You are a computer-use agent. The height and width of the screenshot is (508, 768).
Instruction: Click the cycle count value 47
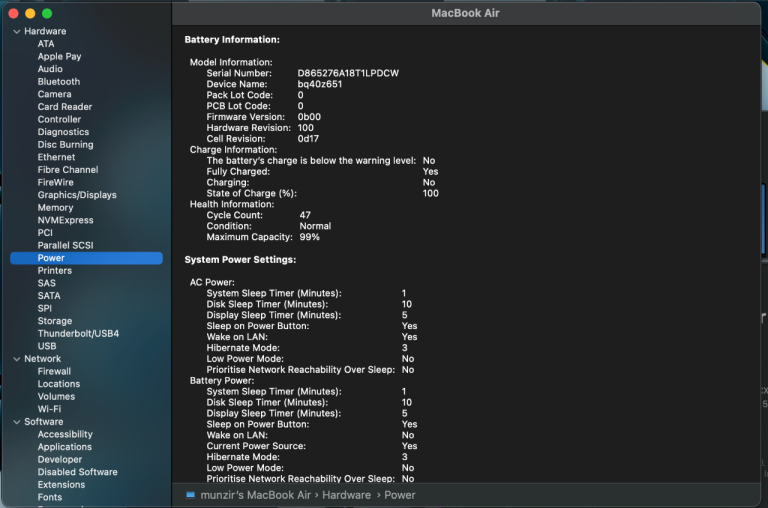click(x=305, y=216)
